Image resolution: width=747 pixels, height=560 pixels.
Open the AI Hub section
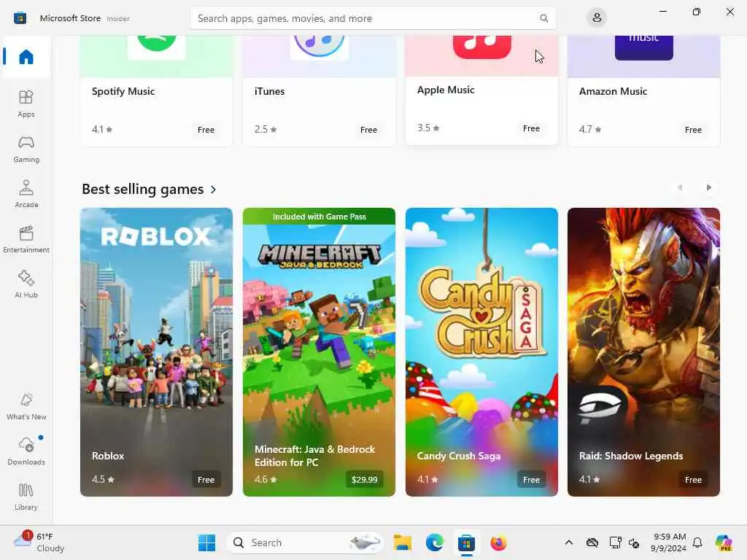coord(26,285)
